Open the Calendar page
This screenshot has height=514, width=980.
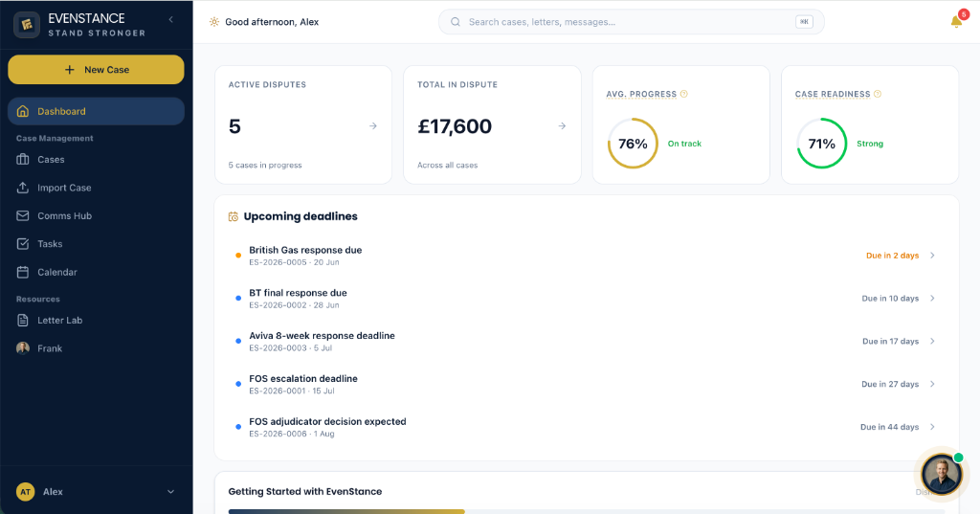96,272
